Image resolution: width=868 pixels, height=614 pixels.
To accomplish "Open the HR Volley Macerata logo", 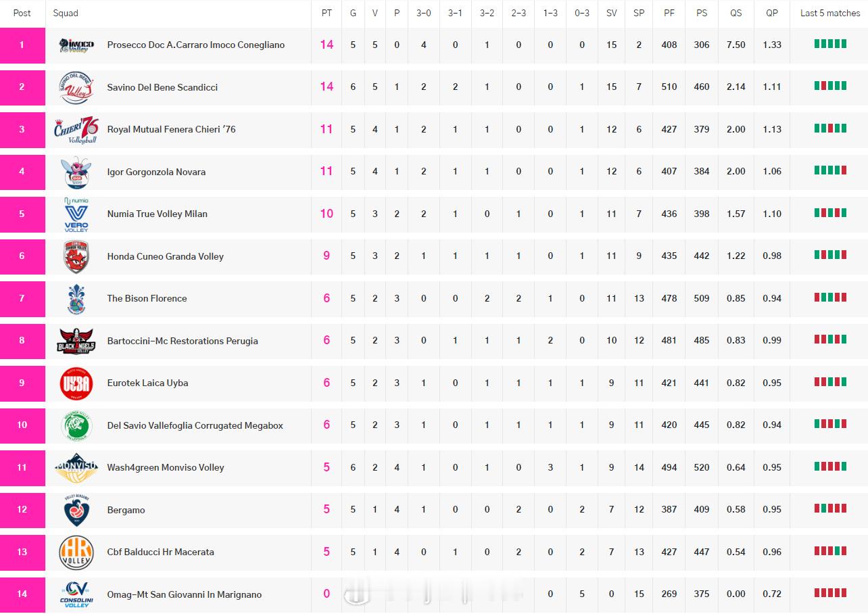I will tap(76, 552).
